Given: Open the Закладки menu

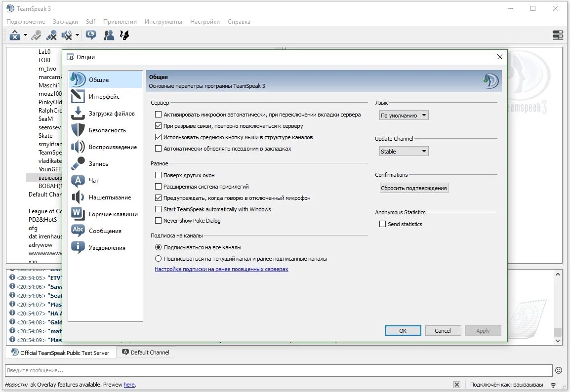Looking at the screenshot, I should coord(65,22).
